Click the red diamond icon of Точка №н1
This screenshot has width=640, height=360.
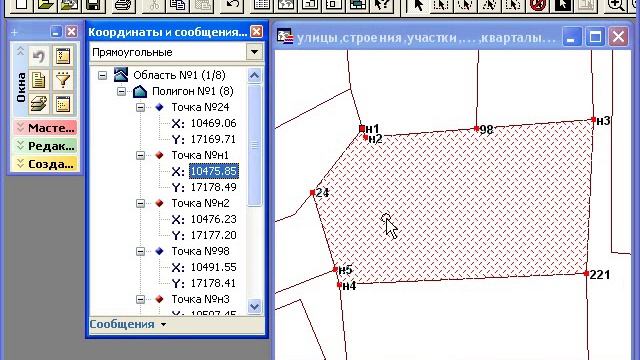pos(159,155)
